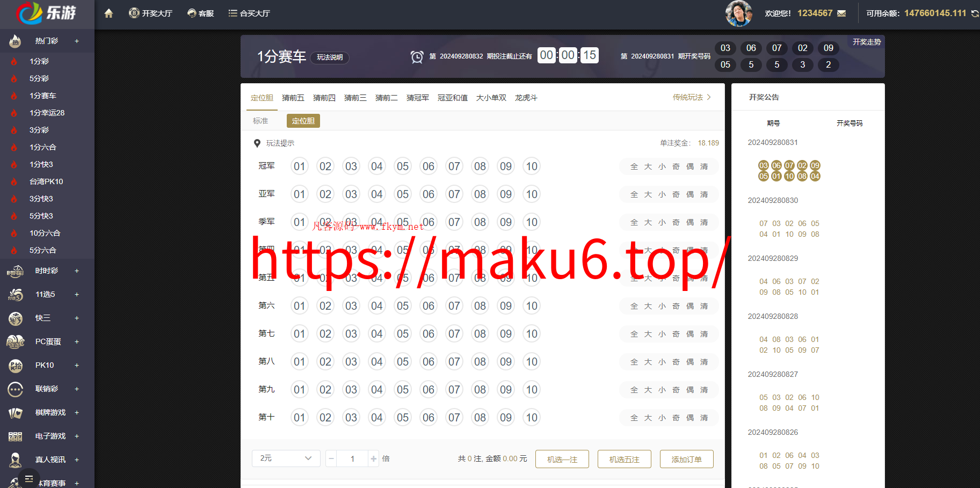
Task: Switch to the 猜冠军 tab
Action: (418, 98)
